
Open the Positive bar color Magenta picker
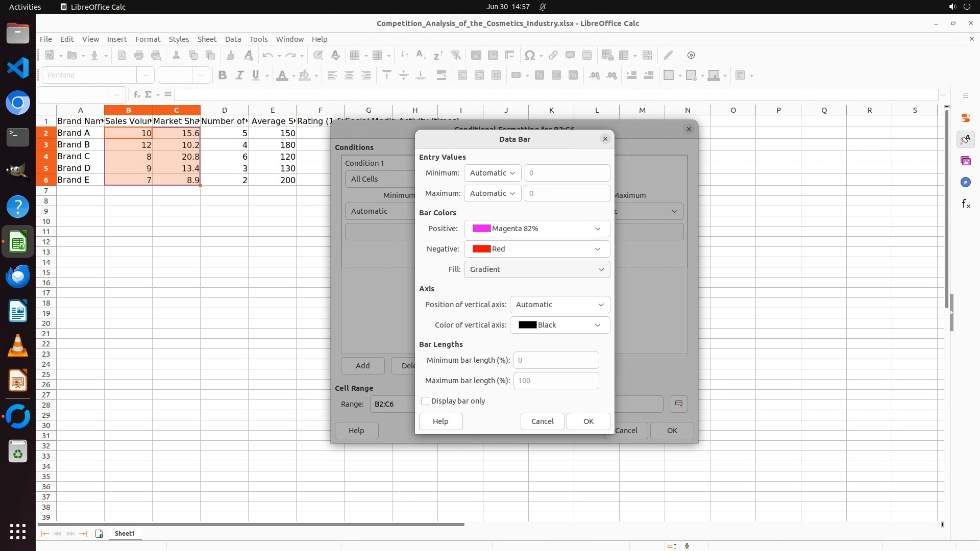536,229
